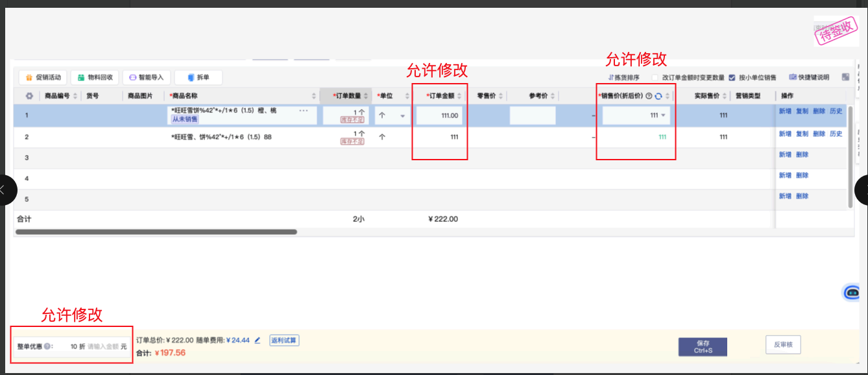Click help icon beside 销售价(折后价)
This screenshot has width=868, height=375.
(x=649, y=96)
